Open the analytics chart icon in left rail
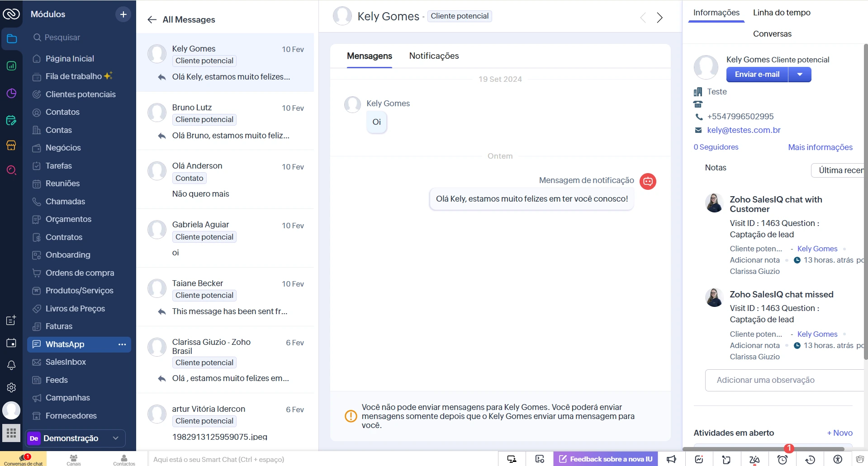 [x=12, y=66]
